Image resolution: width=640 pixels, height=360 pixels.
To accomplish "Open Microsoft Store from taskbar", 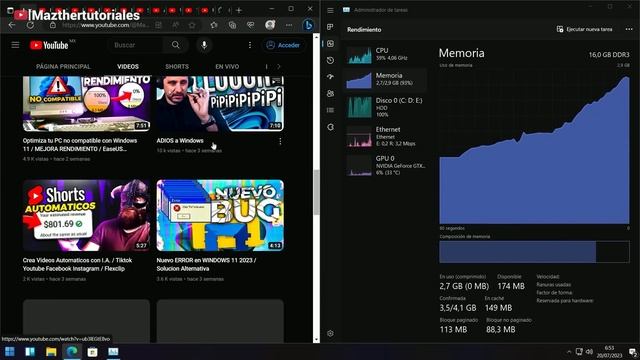I will 93,351.
